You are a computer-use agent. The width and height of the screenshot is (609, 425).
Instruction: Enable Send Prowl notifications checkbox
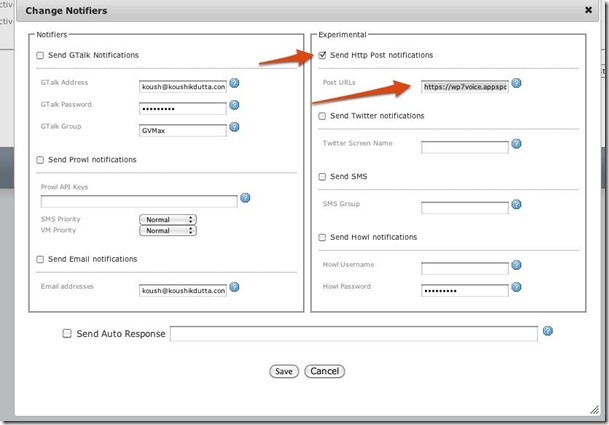point(40,160)
